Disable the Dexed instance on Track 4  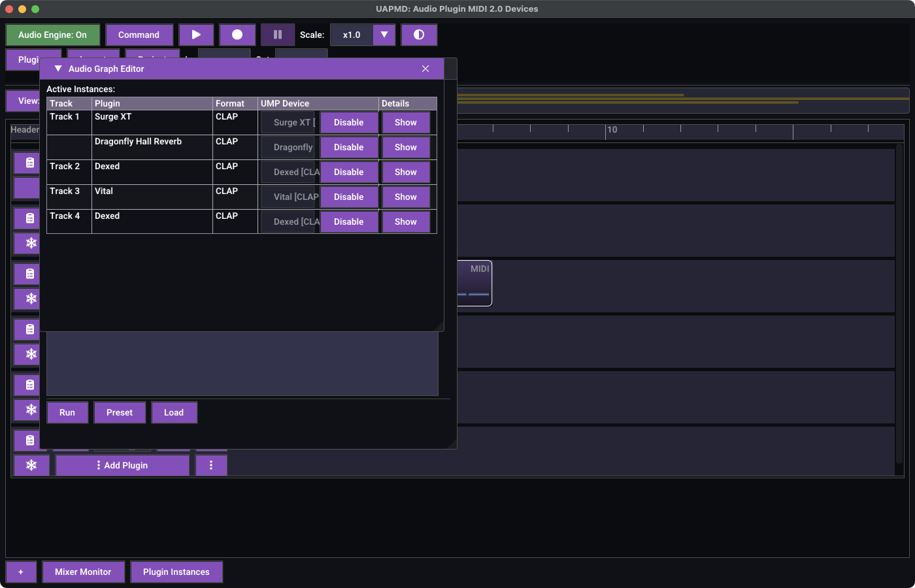click(349, 221)
